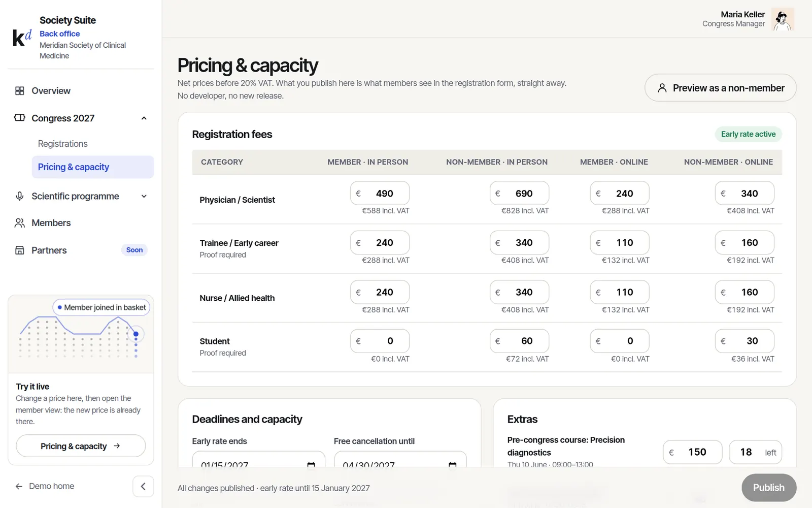The image size is (812, 508).
Task: Click the Nurse / Allied health row label
Action: (x=237, y=298)
